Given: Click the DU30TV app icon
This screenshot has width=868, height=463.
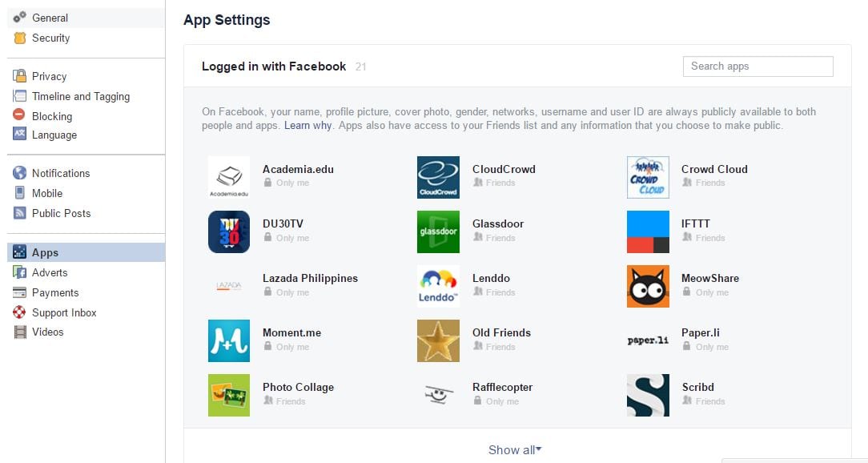Looking at the screenshot, I should coord(229,231).
